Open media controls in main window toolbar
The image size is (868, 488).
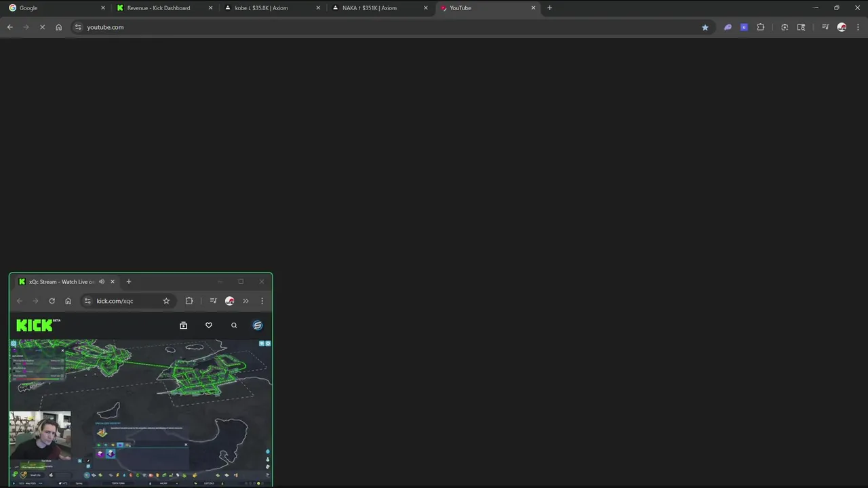click(825, 27)
